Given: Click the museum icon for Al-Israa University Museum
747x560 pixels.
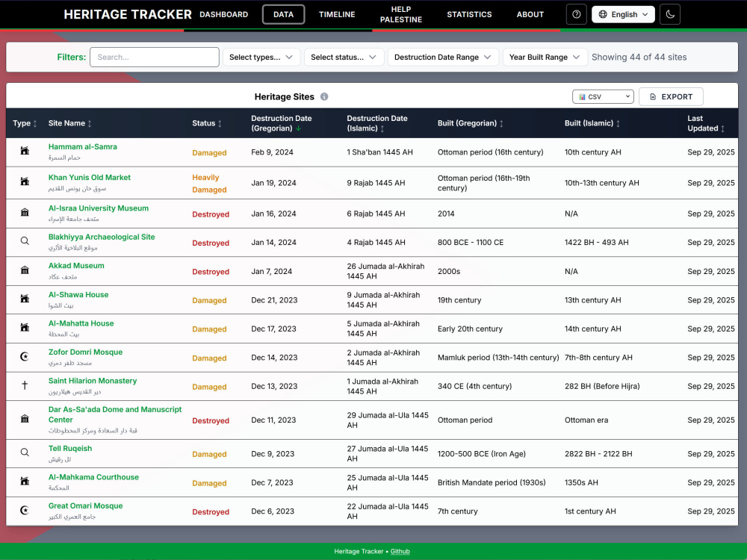Looking at the screenshot, I should click(25, 212).
